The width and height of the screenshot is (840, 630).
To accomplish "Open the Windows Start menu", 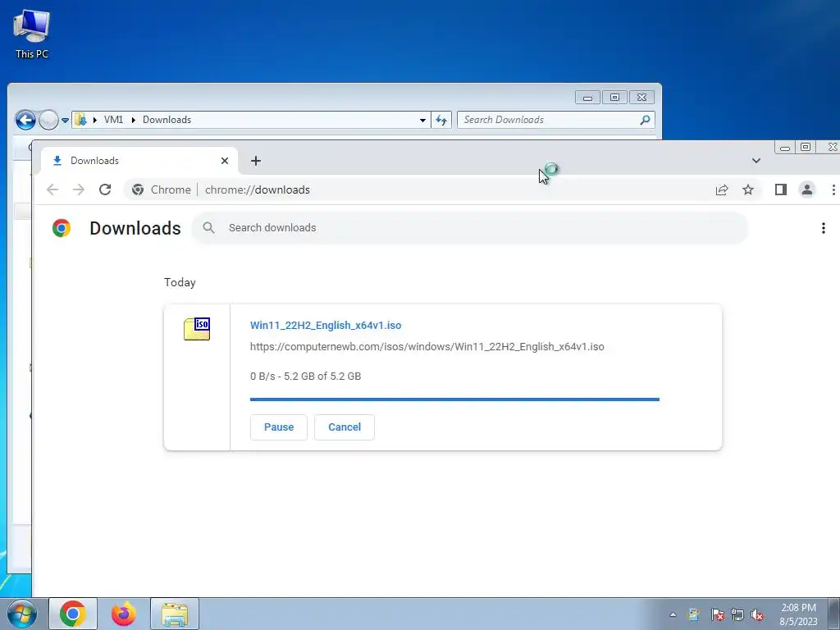I will pyautogui.click(x=21, y=614).
